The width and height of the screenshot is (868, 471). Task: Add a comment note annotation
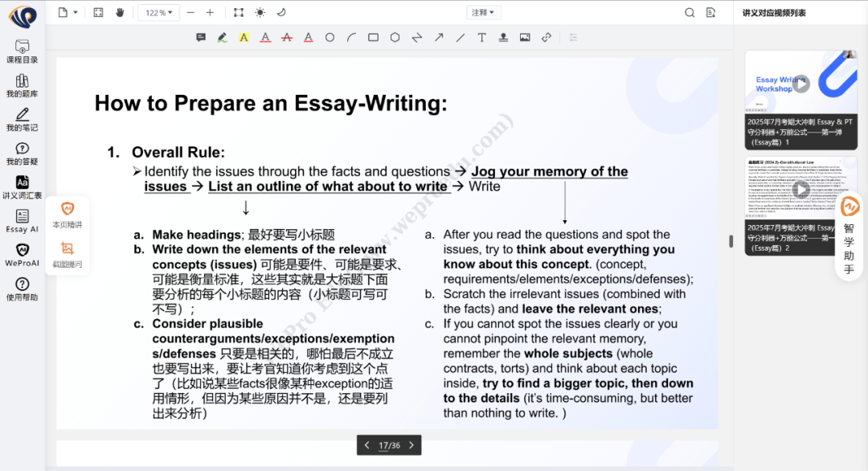click(201, 38)
